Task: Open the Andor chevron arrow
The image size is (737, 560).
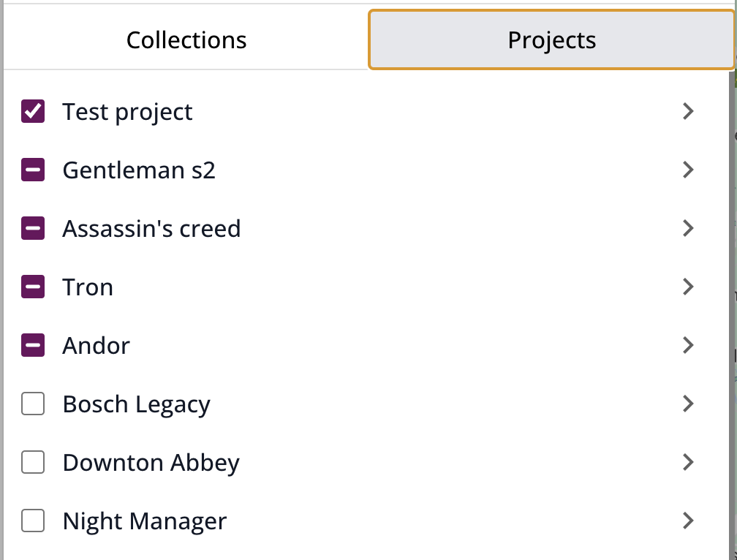Action: [688, 345]
